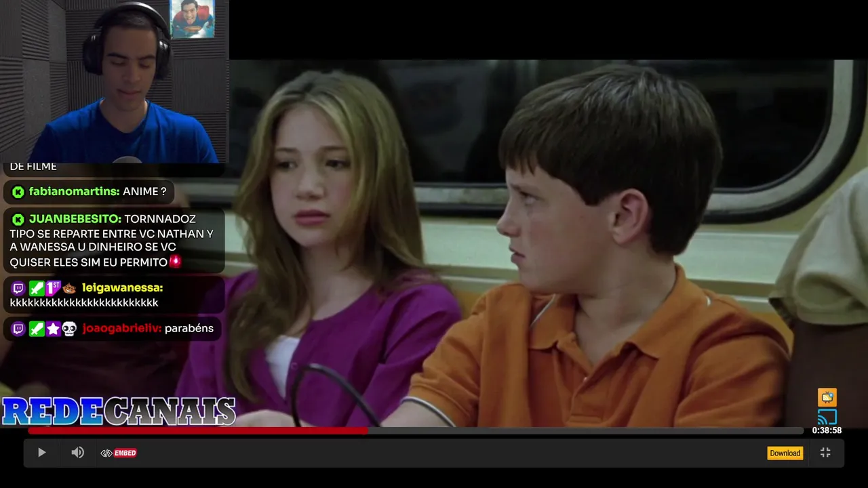Click the "ANIME ?" chat message
This screenshot has width=868, height=488.
144,192
